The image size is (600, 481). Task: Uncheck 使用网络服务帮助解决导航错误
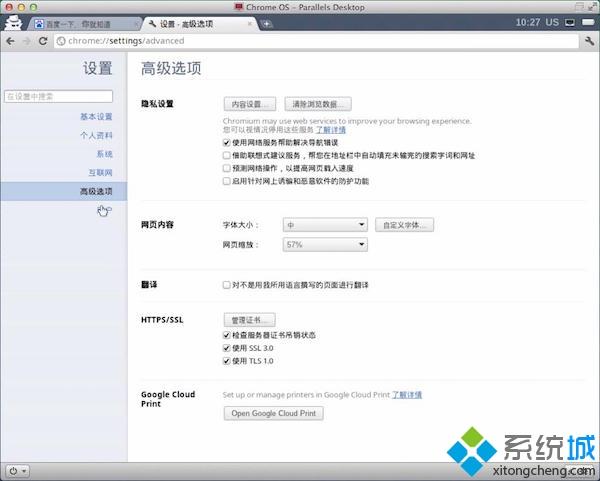[227, 143]
